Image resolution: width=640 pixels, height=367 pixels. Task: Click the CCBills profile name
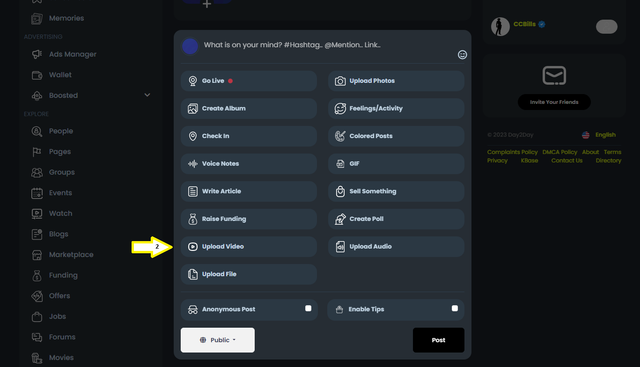click(x=524, y=24)
